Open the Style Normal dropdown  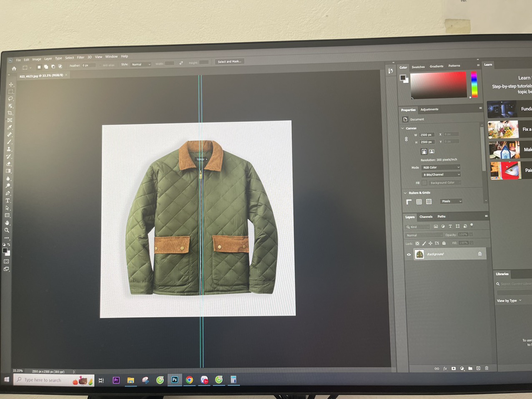click(x=141, y=65)
